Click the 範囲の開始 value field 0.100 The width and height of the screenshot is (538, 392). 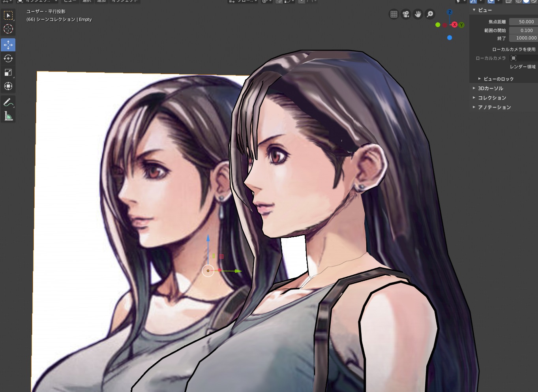(523, 30)
